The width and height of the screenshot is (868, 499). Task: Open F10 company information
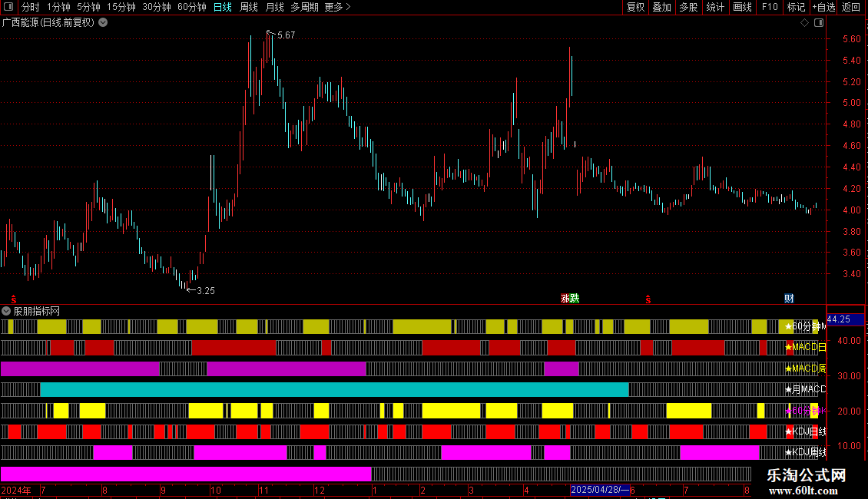[770, 7]
